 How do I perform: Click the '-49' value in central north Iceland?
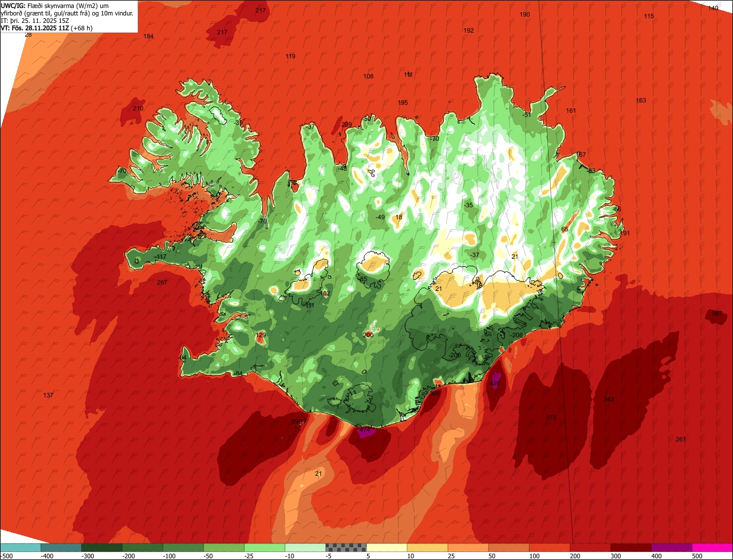[x=380, y=217]
